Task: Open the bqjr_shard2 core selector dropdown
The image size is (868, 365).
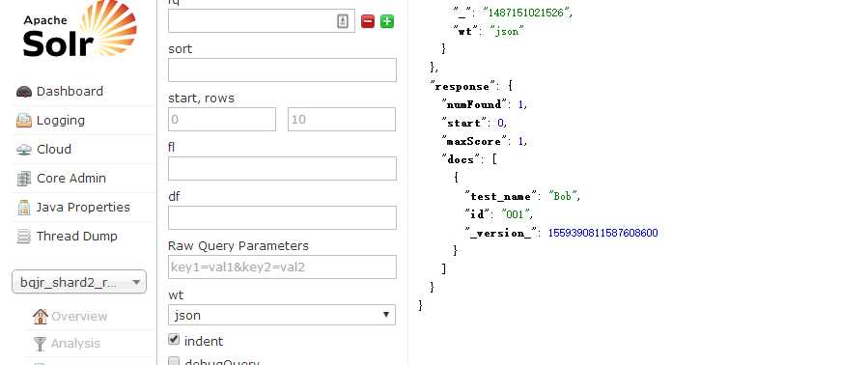Action: coord(79,282)
